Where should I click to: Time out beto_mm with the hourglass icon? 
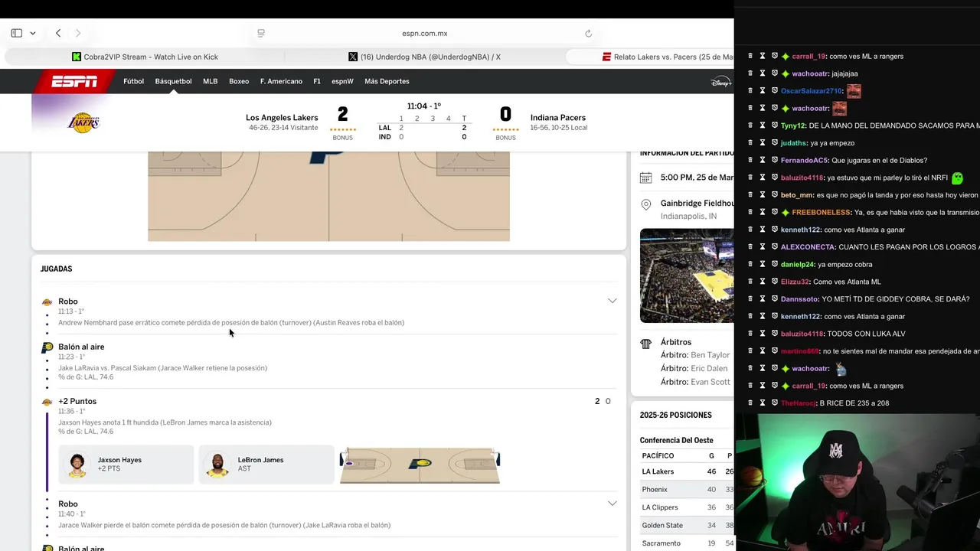click(x=763, y=195)
